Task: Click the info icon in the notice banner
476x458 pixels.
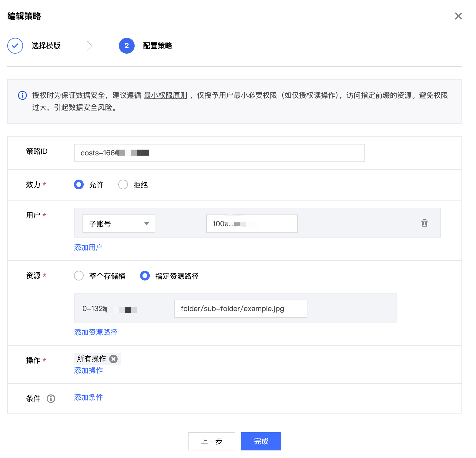Action: coord(22,95)
